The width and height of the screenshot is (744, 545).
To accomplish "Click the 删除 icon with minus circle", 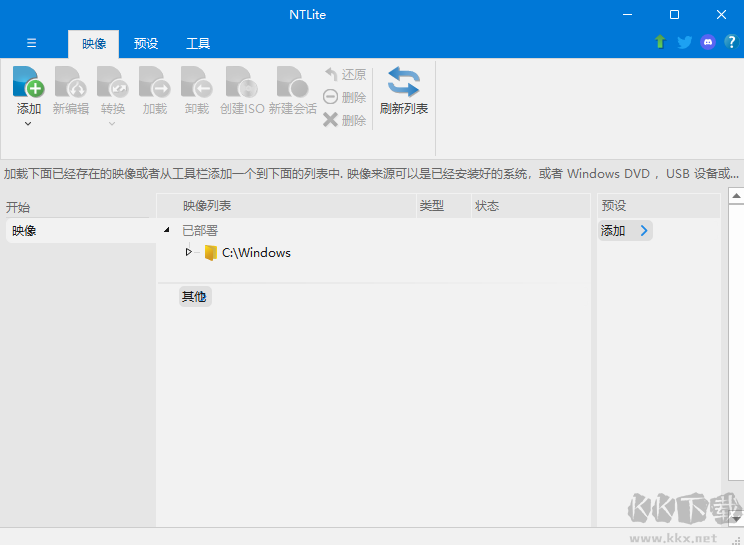I will coord(330,97).
